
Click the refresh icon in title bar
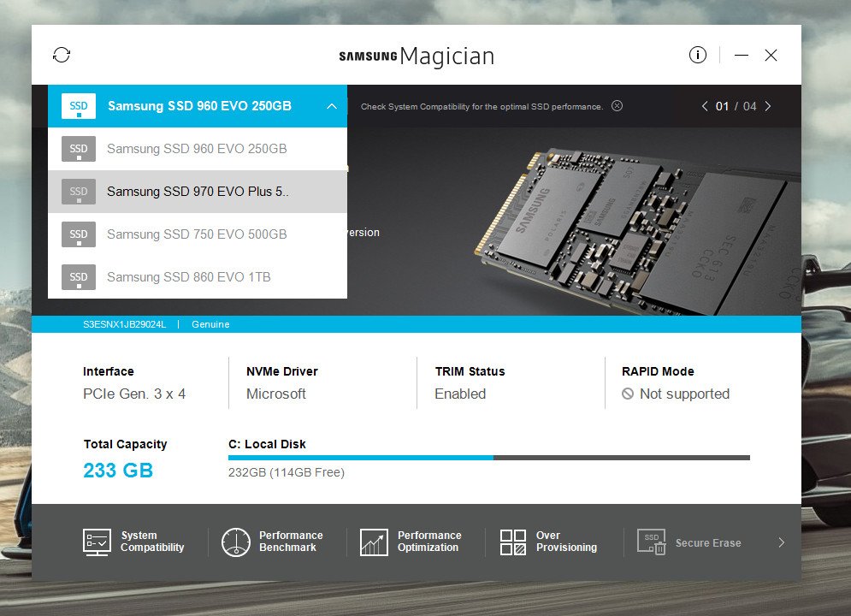coord(62,56)
